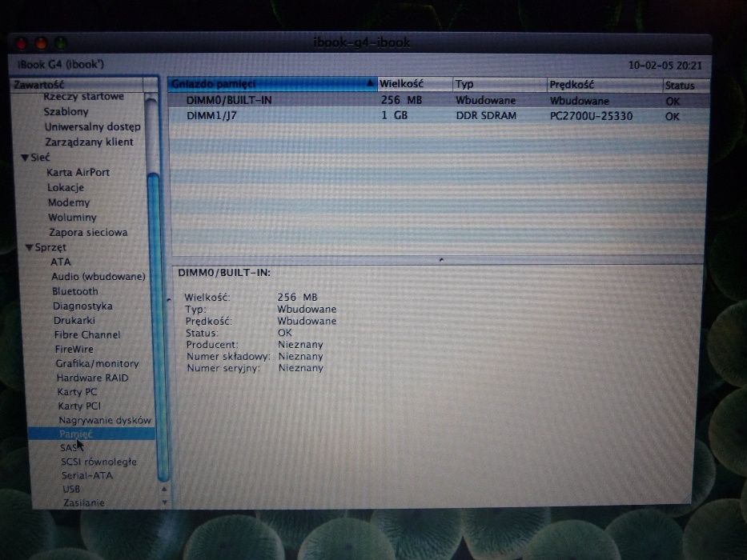Sort by Gniazdo pamięci column header
The width and height of the screenshot is (747, 560).
coord(272,84)
